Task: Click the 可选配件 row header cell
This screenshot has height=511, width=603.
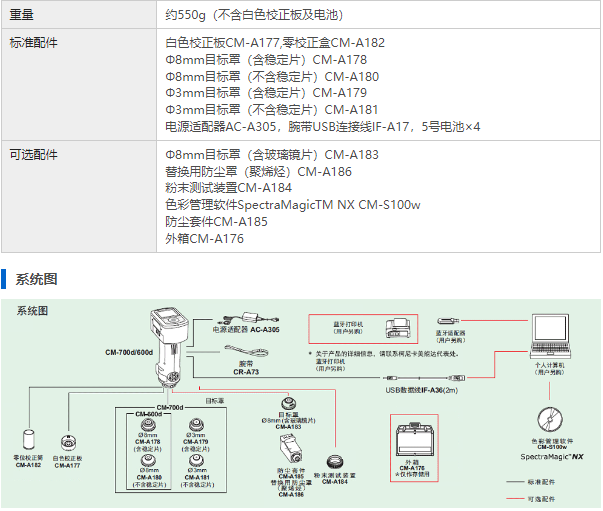Action: click(34, 155)
